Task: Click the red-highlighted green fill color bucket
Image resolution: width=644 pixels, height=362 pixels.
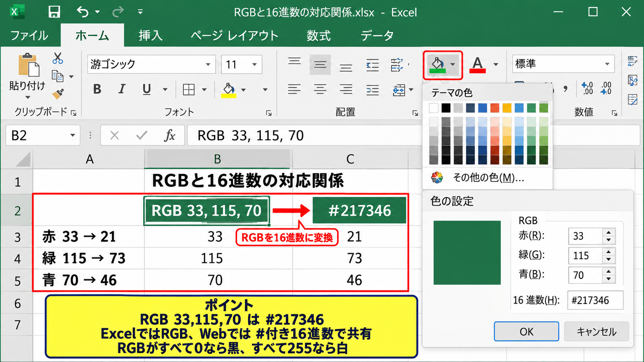Action: (437, 65)
